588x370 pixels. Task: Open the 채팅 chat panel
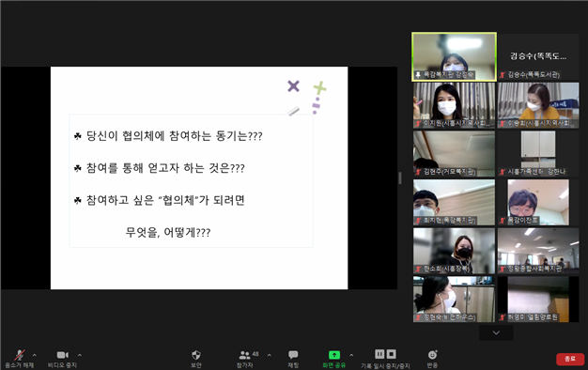click(293, 359)
